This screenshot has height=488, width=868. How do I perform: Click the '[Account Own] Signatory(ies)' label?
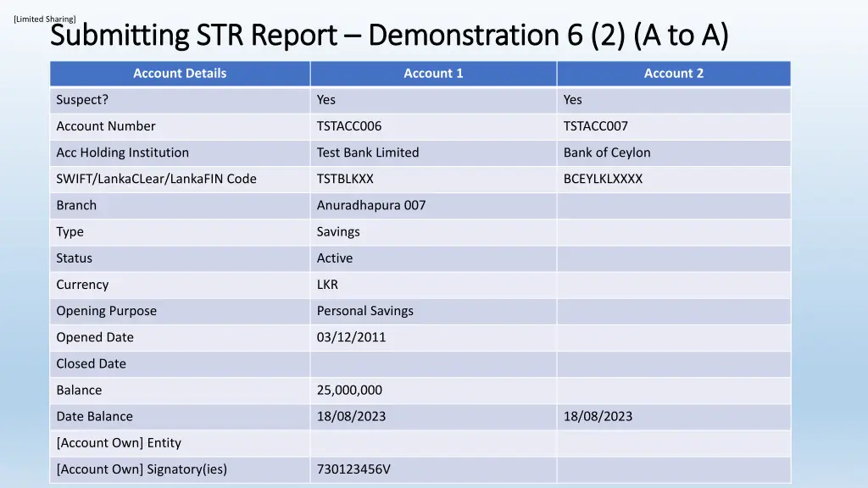[x=142, y=469]
